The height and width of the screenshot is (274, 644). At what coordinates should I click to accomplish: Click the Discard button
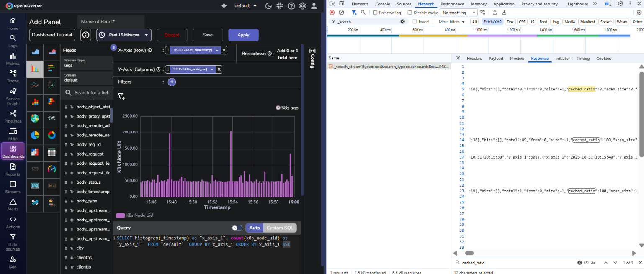pyautogui.click(x=172, y=35)
